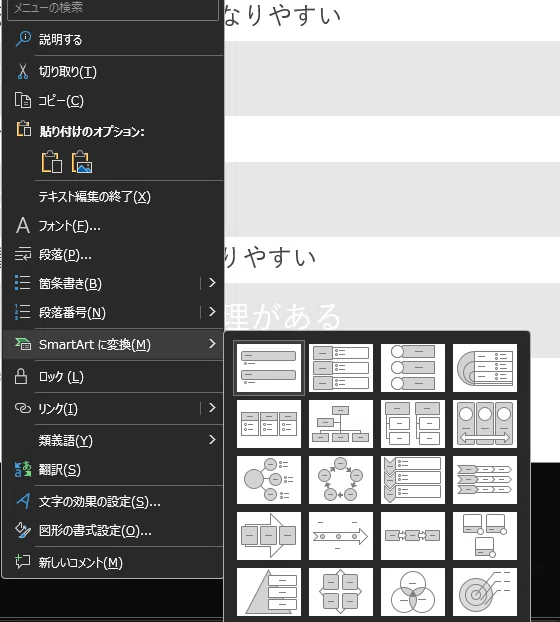Click the 翻訳 translate icon
The width and height of the screenshot is (560, 622).
[23, 469]
